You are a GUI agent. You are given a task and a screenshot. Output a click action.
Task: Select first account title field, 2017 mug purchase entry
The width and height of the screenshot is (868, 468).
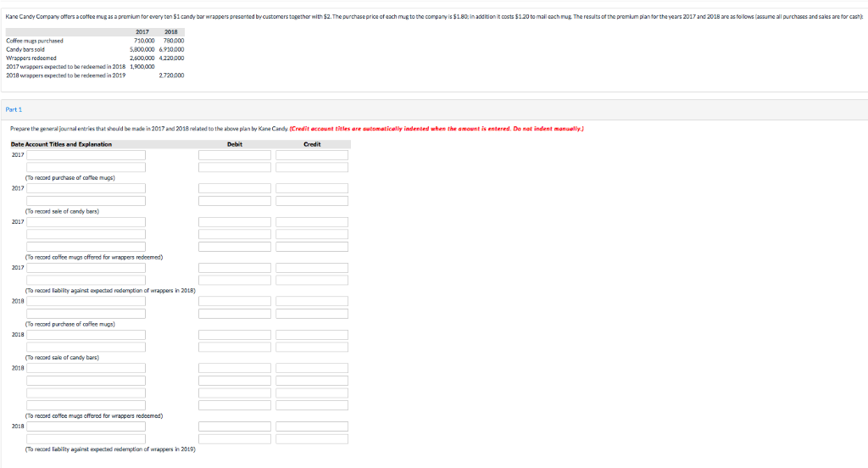point(86,155)
